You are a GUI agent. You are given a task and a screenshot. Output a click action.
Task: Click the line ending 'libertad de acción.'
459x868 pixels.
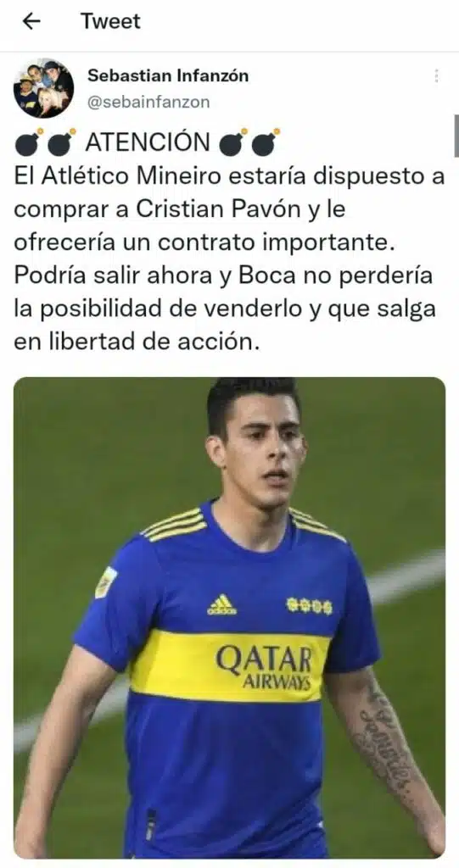coord(137,342)
